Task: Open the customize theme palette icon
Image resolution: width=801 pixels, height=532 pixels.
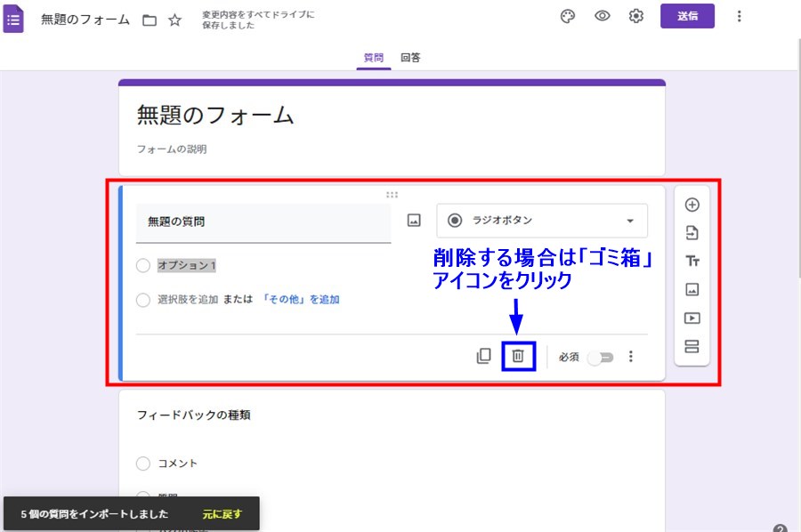Action: 568,16
